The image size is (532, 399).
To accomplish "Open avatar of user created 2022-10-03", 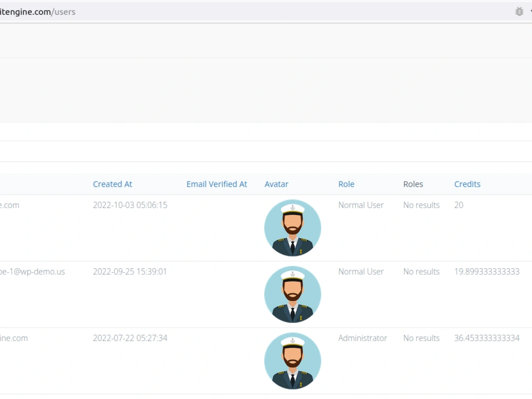I will [x=293, y=228].
